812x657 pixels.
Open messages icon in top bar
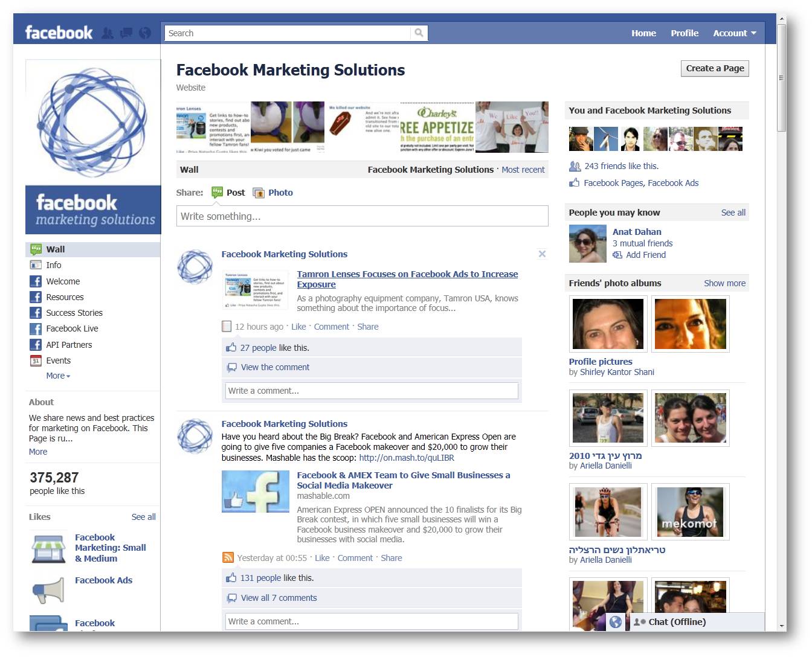(126, 33)
